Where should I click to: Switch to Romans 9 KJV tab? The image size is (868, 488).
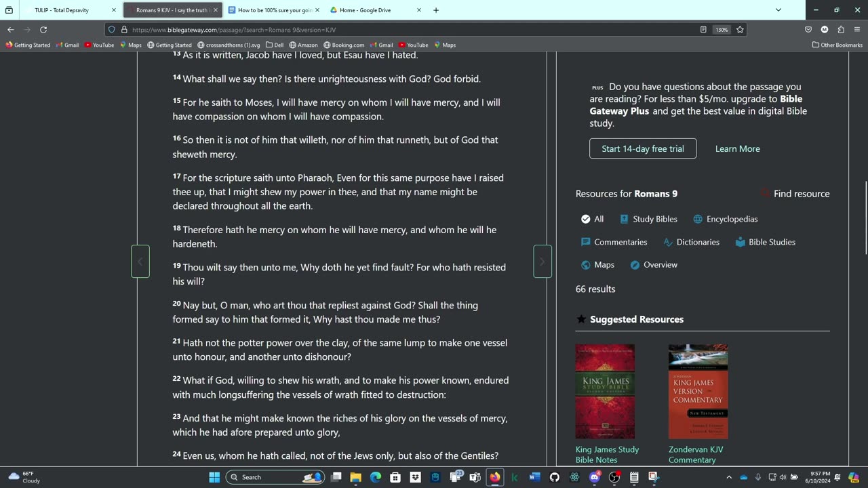[x=173, y=10]
